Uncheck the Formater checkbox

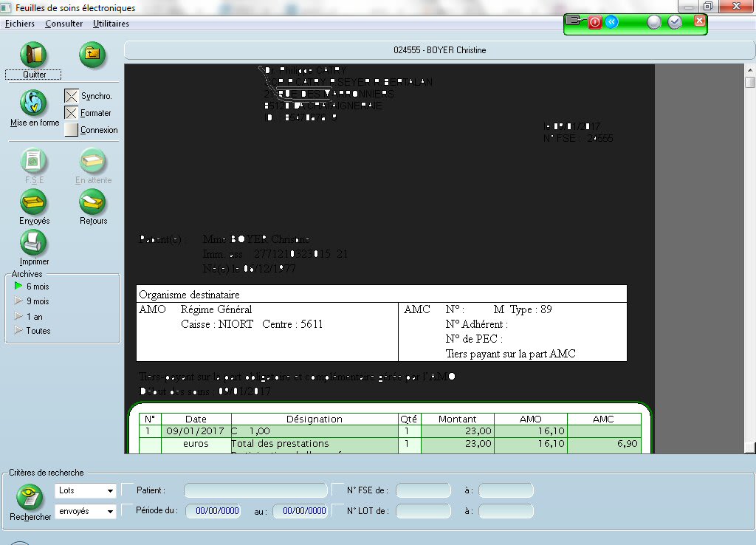coord(71,113)
